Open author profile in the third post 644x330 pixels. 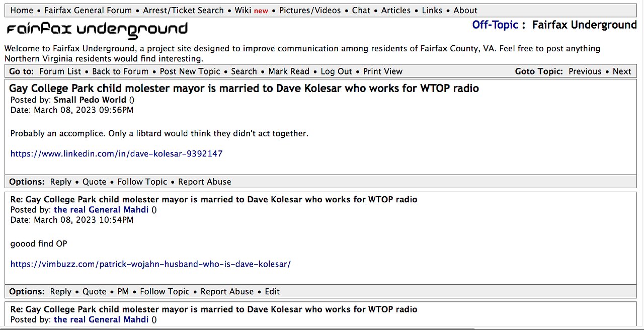(101, 319)
